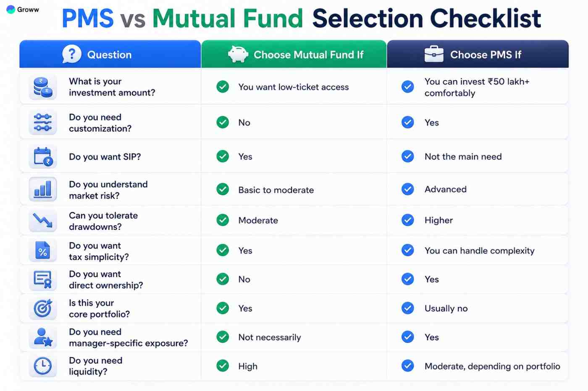Click the calendar rupee SIP icon
Viewport: 588px width, 391px height.
pos(42,156)
